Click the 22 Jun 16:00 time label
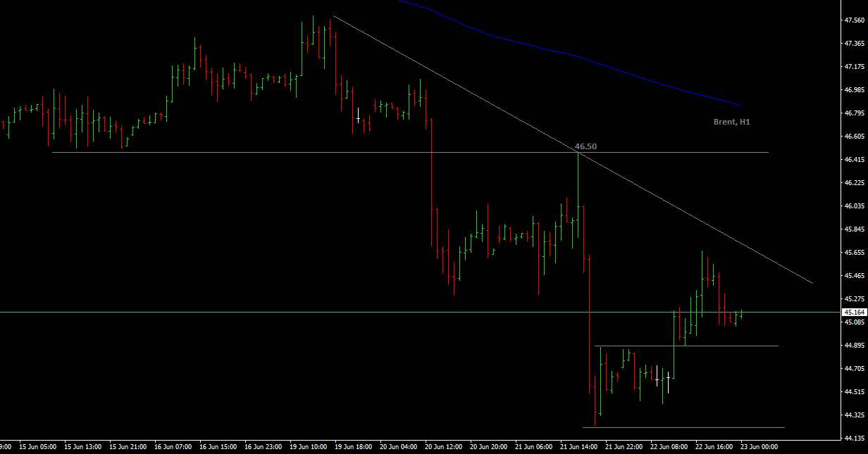The width and height of the screenshot is (868, 454). [x=714, y=446]
